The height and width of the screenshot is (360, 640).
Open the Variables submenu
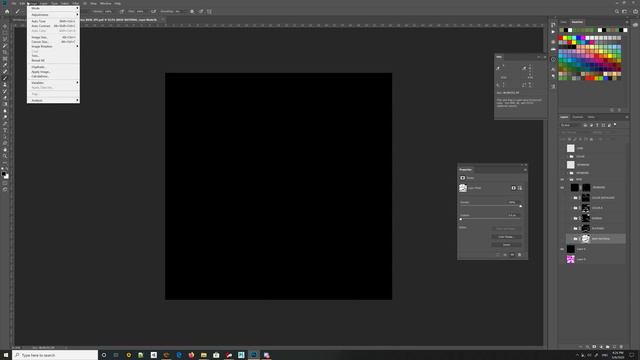click(53, 83)
